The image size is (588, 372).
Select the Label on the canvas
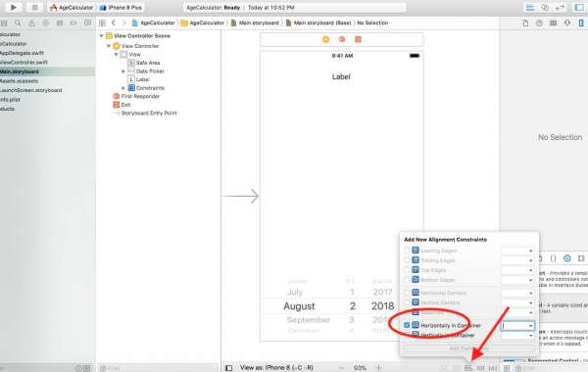(x=341, y=76)
